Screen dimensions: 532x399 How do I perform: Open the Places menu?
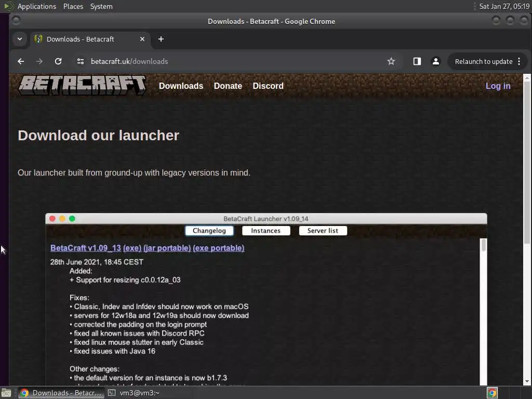point(73,6)
